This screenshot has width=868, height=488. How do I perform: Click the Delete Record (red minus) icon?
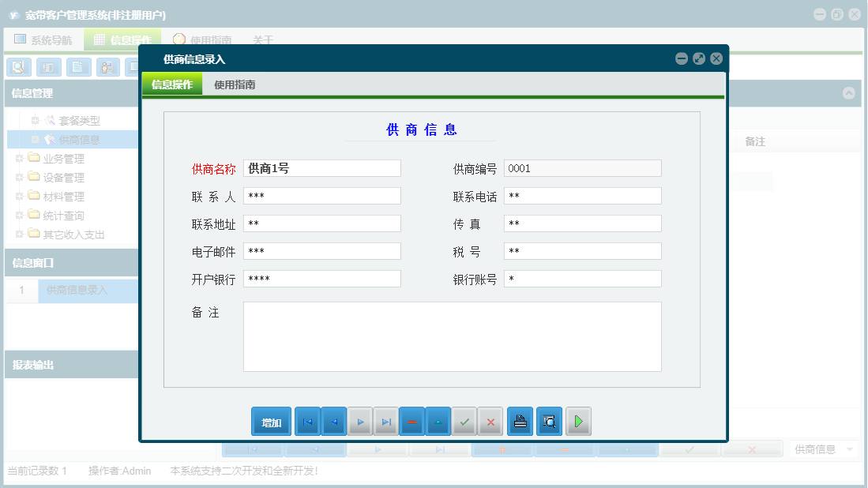pyautogui.click(x=411, y=421)
